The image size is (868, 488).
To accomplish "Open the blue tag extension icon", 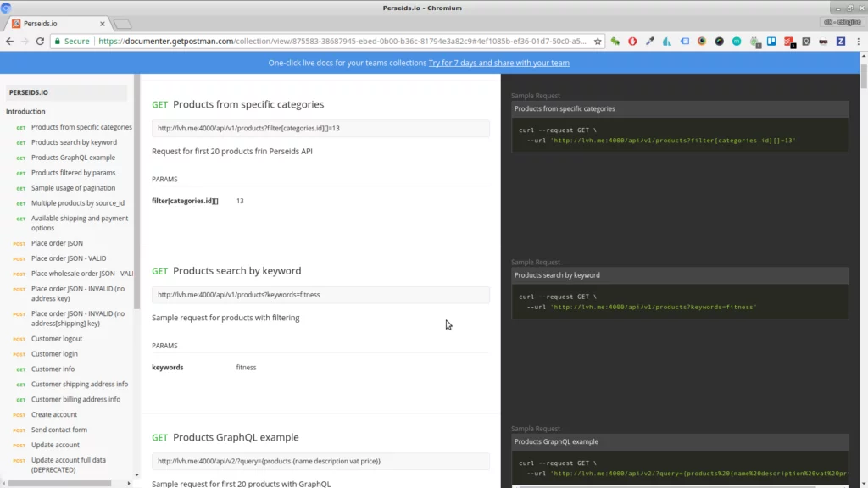I will [x=685, y=41].
